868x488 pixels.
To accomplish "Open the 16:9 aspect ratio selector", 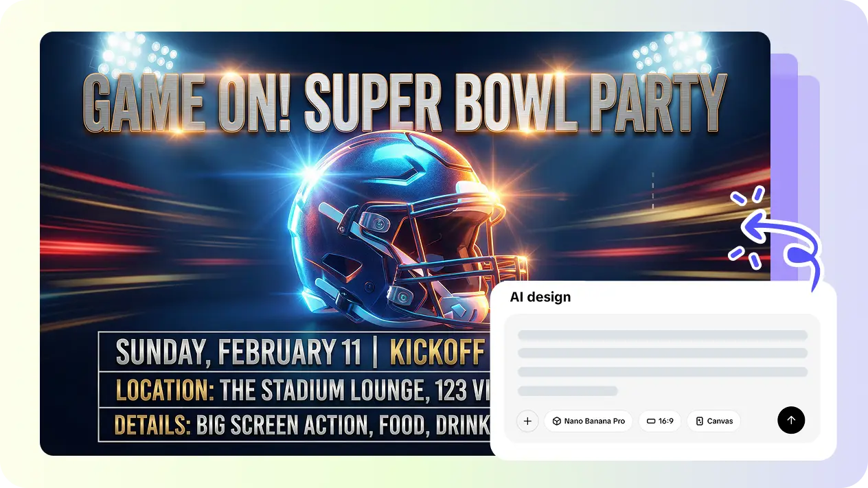I will pos(659,421).
